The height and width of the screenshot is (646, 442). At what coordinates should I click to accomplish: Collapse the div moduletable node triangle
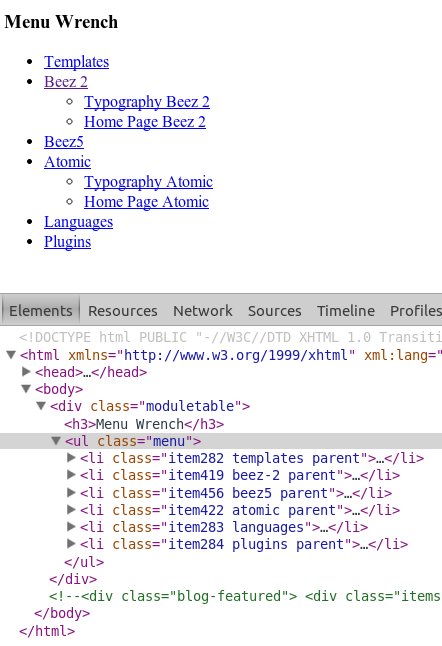coord(41,406)
